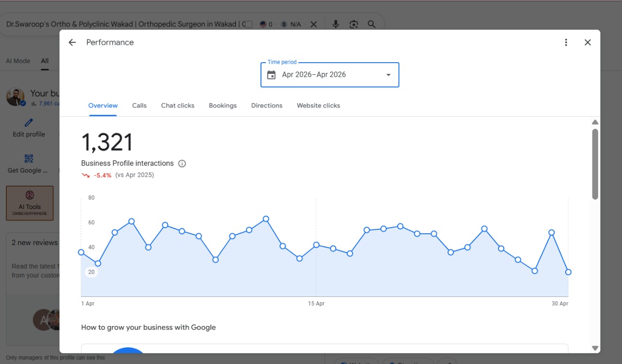Screen dimensions: 622x364
Task: Click the scrollbar up arrow
Action: pos(595,122)
